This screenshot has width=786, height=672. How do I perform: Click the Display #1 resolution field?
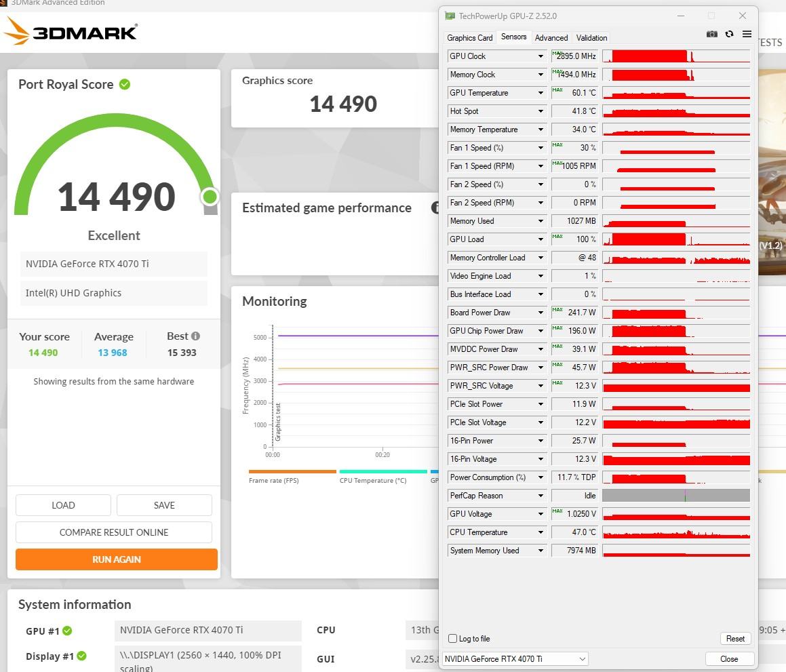208,660
